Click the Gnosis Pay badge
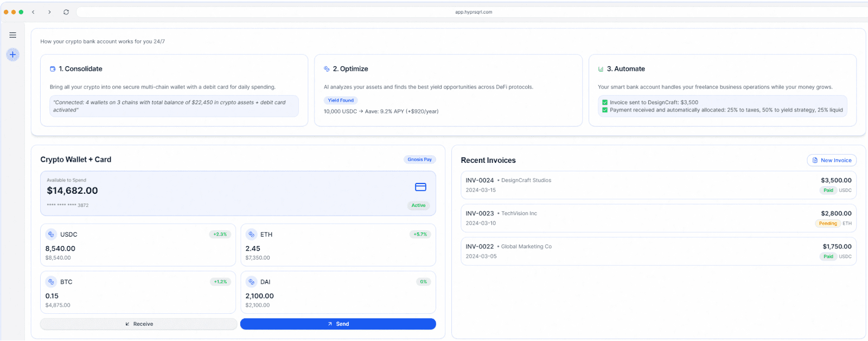The width and height of the screenshot is (868, 341). (x=419, y=160)
